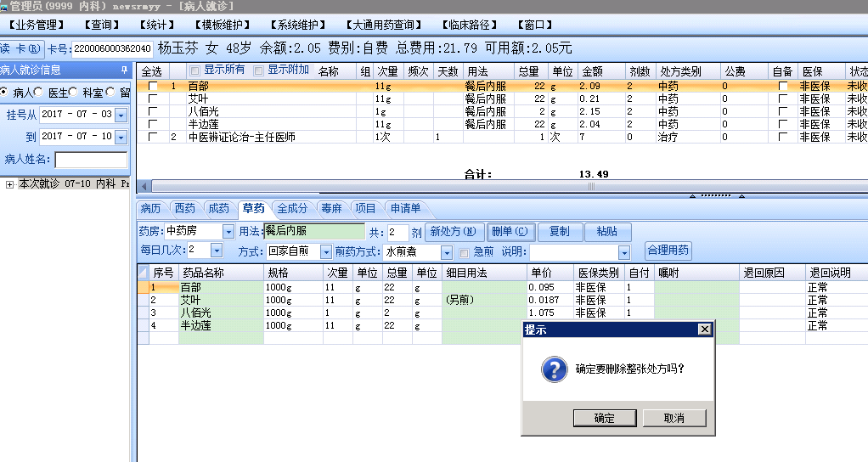Check the 全选 box for 百部 row
The image size is (868, 462).
click(153, 87)
